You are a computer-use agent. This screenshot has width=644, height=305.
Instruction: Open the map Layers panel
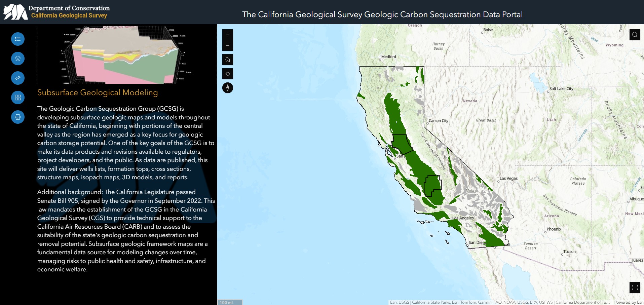(x=18, y=59)
